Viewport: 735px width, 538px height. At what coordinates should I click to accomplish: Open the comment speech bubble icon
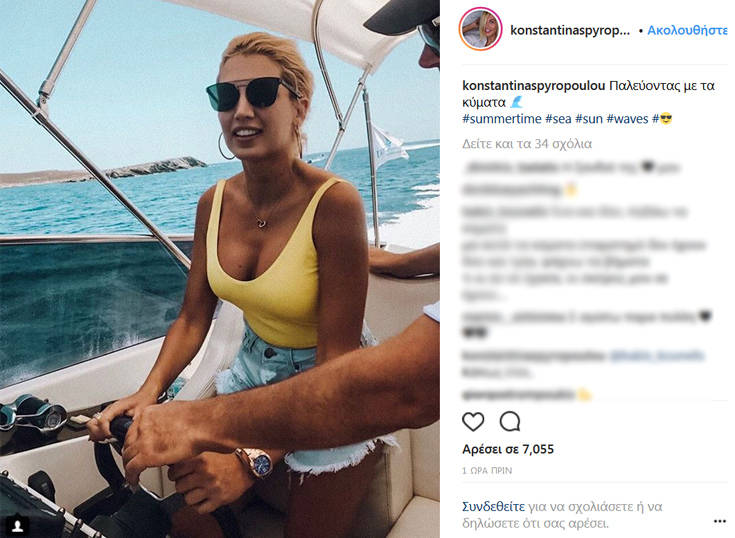510,421
